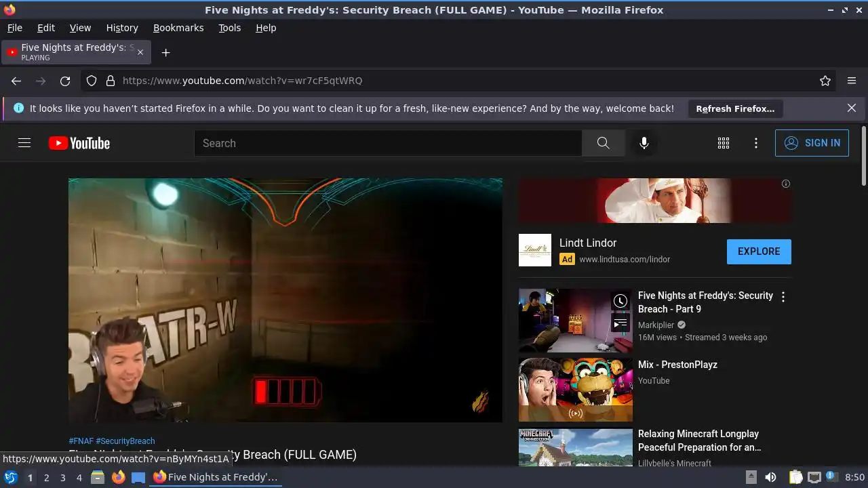The image size is (868, 488).
Task: Start voice search with microphone icon
Action: pos(644,143)
